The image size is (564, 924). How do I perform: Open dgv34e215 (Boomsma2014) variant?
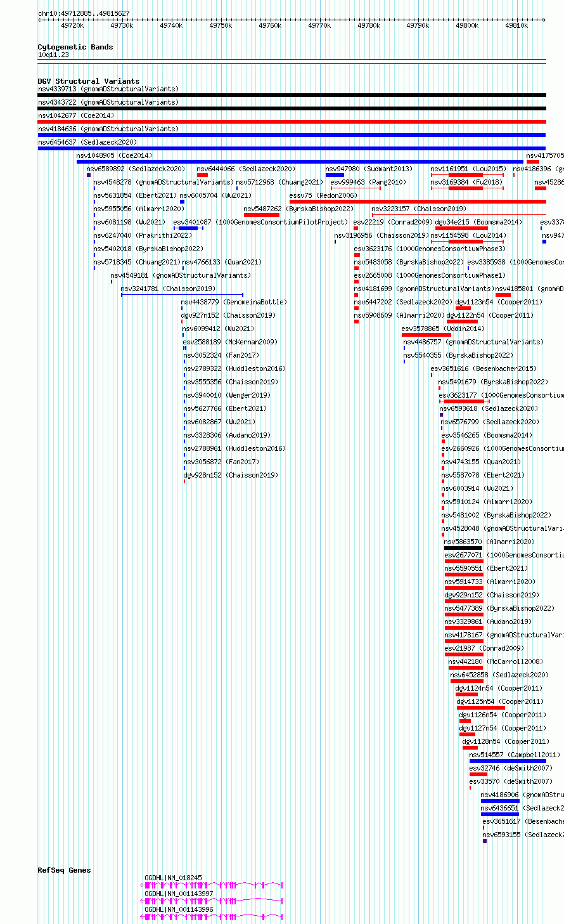pos(479,222)
